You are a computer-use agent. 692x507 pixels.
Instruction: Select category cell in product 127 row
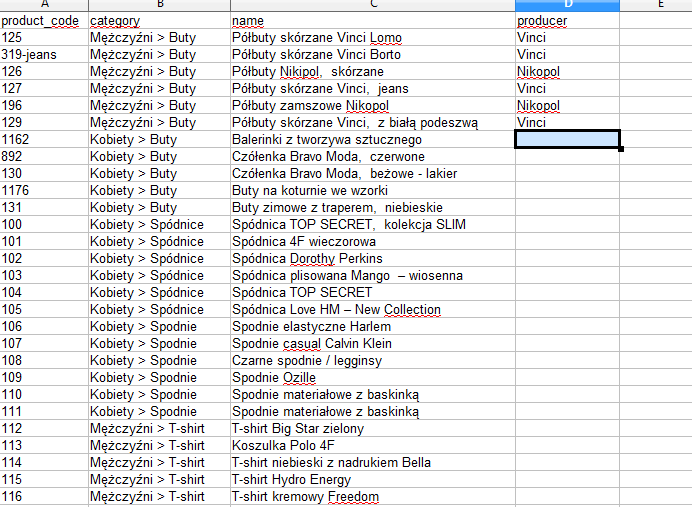159,89
